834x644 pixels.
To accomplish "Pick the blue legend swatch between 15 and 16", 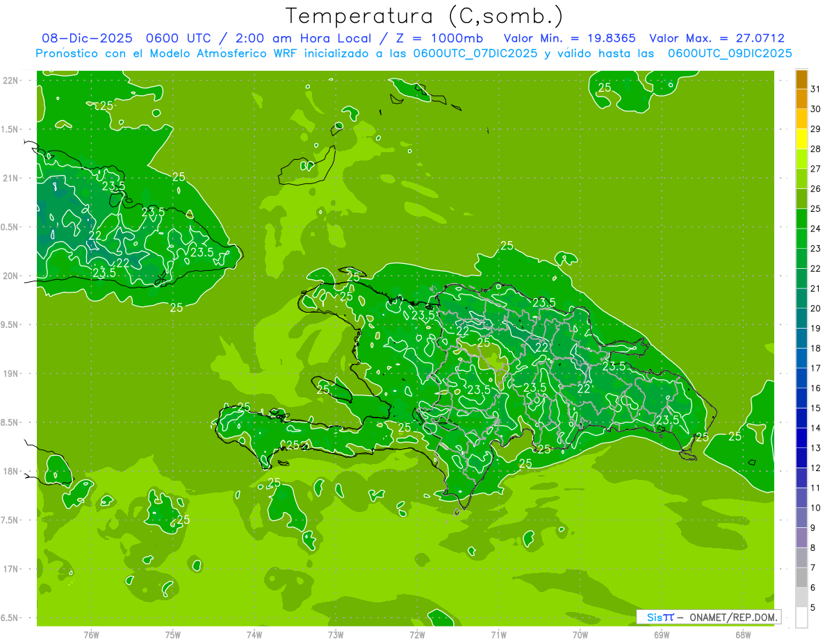I will [801, 398].
